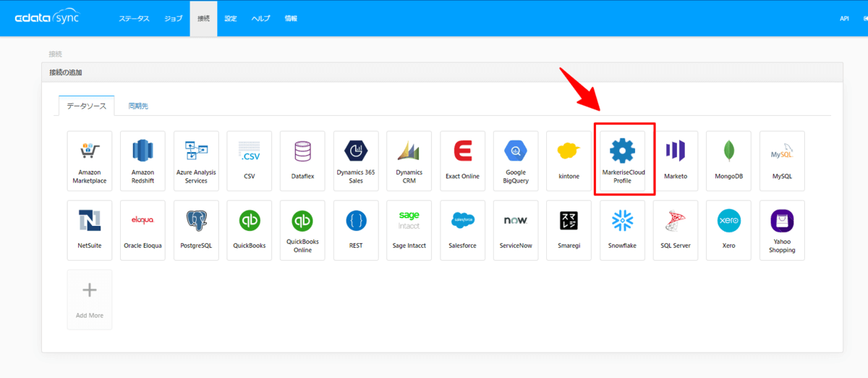Select the Sage Intacct connector
868x378 pixels.
click(x=409, y=230)
